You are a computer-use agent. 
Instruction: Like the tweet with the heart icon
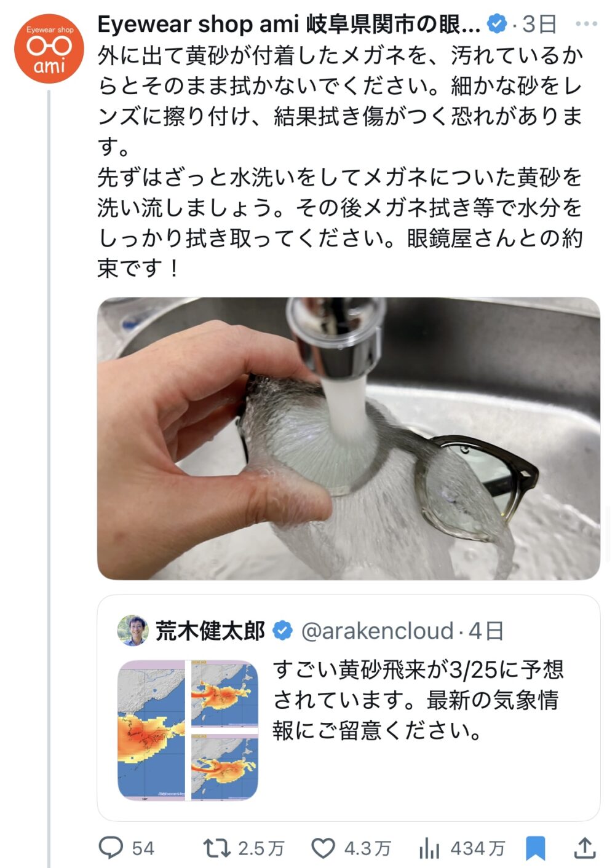[x=323, y=848]
